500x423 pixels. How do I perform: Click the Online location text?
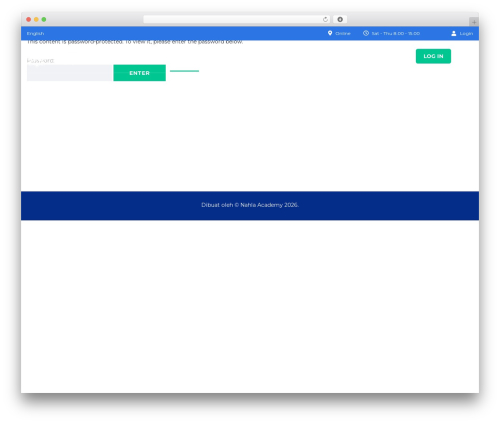[343, 33]
